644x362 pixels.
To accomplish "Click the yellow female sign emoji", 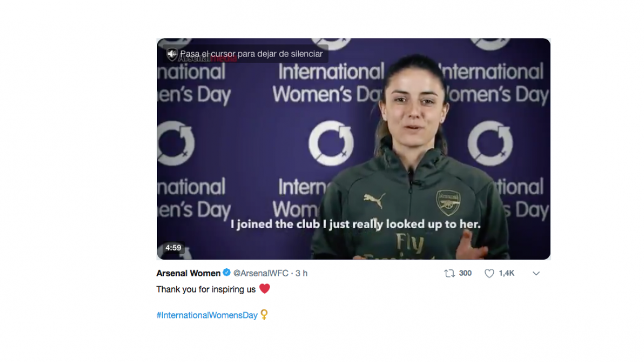I will pos(264,315).
